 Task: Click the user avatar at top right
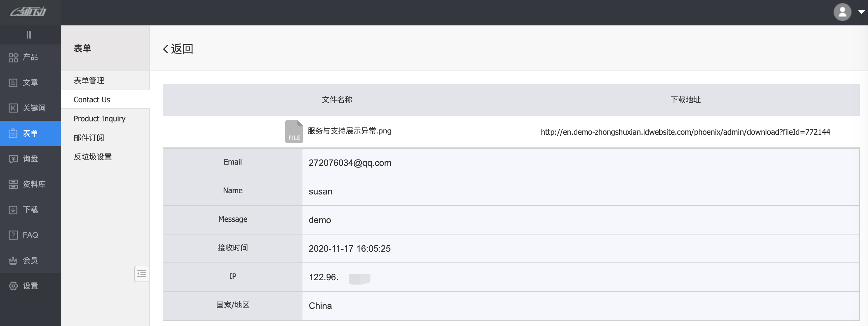pos(842,12)
